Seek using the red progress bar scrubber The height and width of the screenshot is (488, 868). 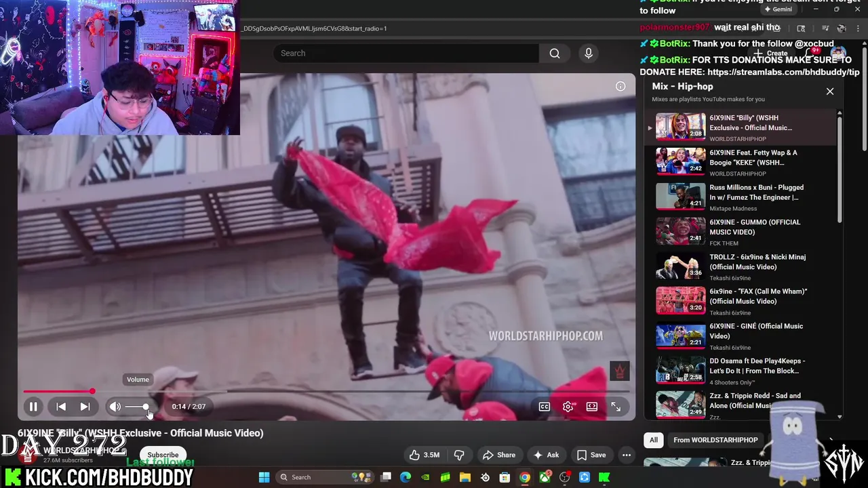click(92, 391)
